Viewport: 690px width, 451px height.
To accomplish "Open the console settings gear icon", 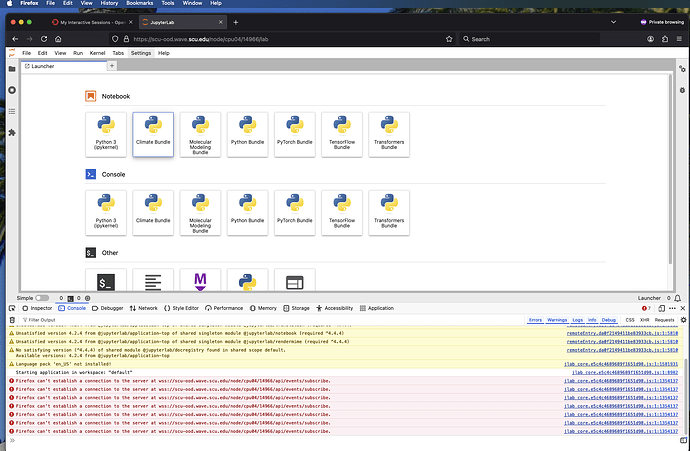I will pyautogui.click(x=683, y=320).
